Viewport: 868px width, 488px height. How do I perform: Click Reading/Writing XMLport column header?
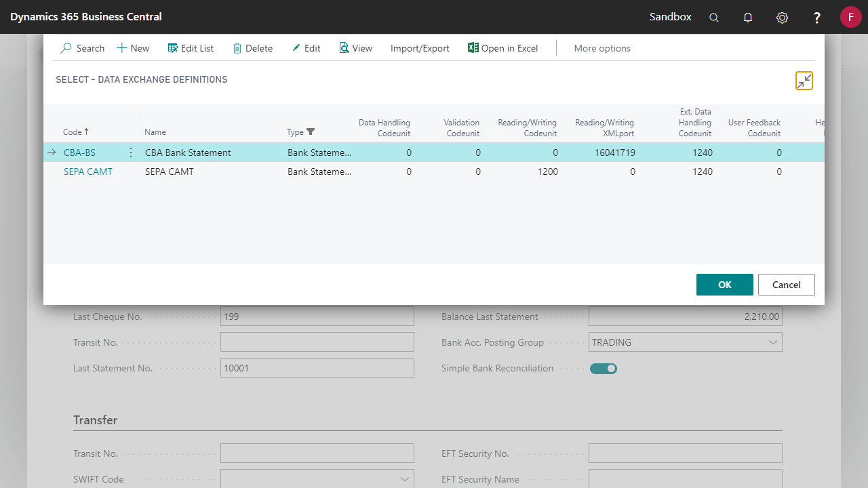(x=605, y=128)
